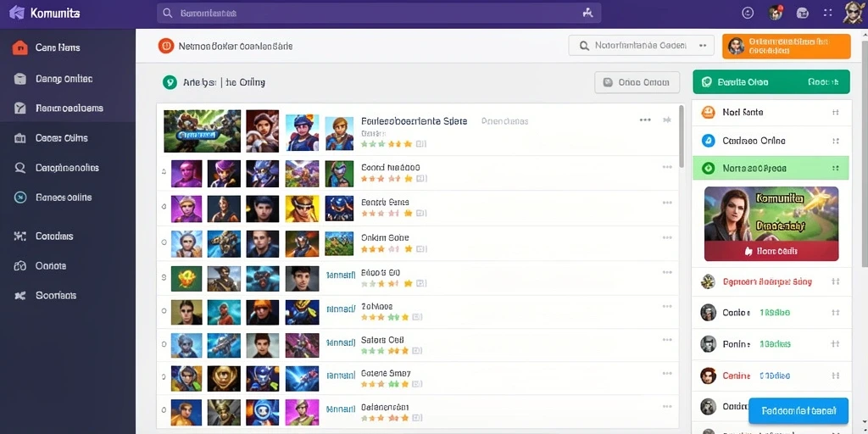Click the Komunita logo icon
The image size is (868, 434).
click(x=17, y=13)
